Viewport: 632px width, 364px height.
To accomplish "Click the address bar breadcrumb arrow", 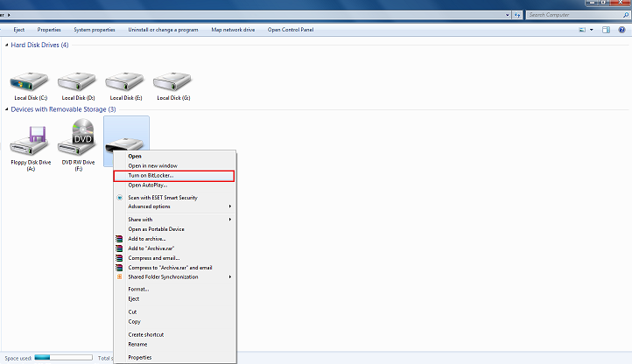I will tap(9, 15).
